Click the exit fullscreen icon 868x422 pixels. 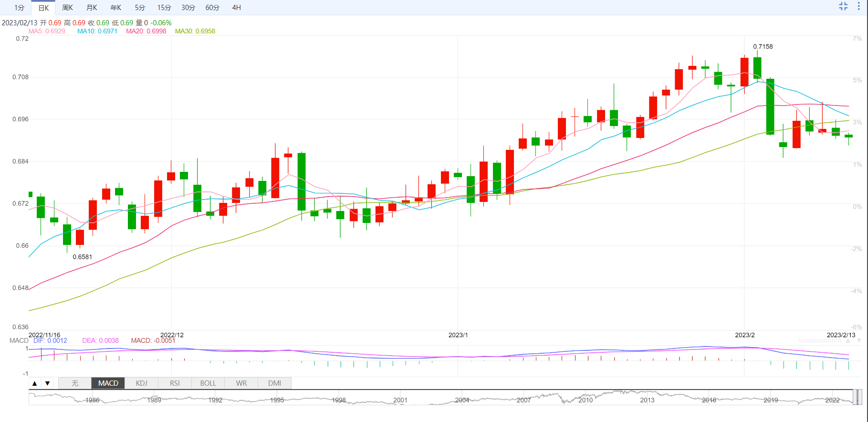point(843,6)
